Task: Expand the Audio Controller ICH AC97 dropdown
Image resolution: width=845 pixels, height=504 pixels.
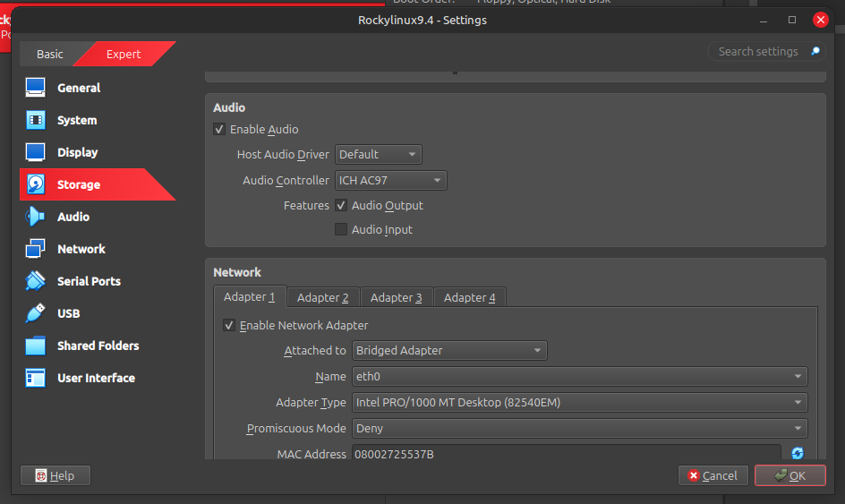Action: (x=390, y=181)
